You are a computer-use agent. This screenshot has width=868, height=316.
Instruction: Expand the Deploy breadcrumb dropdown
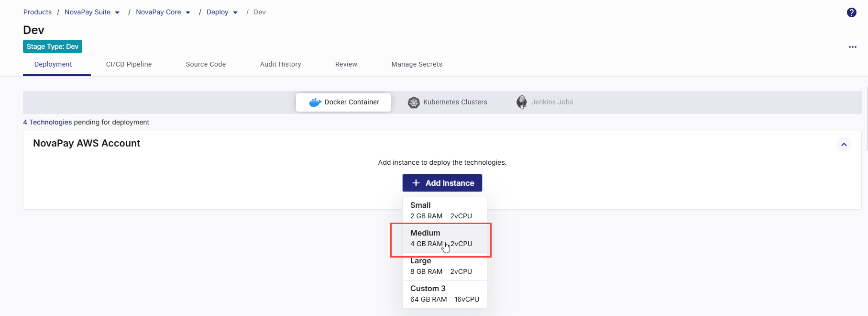click(x=235, y=12)
